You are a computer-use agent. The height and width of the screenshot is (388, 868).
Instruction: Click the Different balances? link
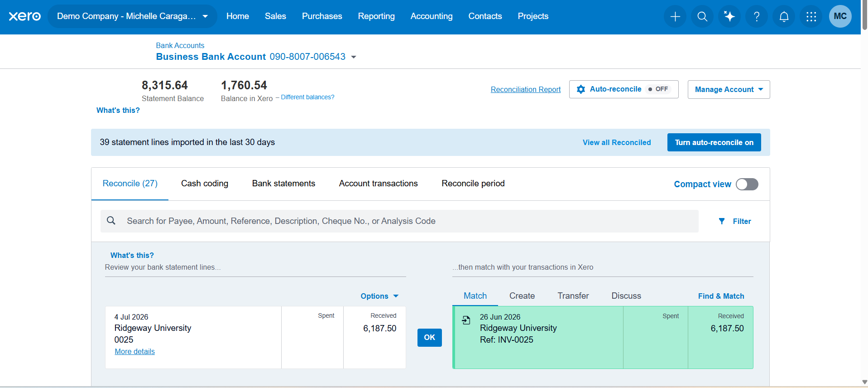click(307, 97)
